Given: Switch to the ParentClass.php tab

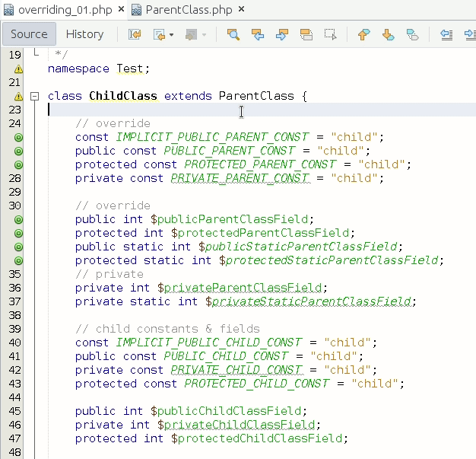Looking at the screenshot, I should 189,10.
